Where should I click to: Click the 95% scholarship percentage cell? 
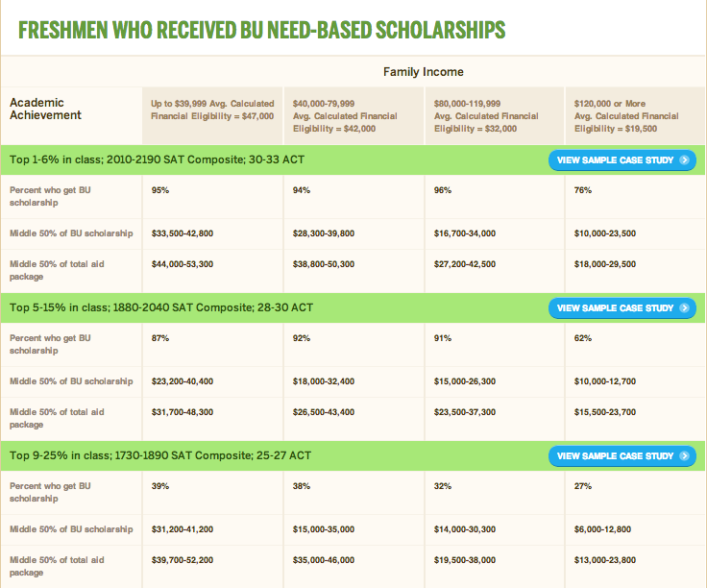click(x=160, y=190)
